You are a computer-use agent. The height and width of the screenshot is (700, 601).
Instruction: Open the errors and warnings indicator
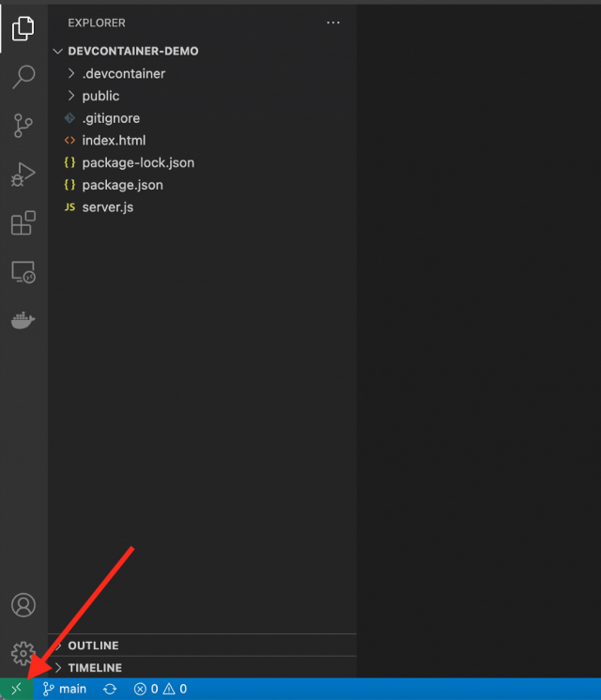tap(160, 689)
